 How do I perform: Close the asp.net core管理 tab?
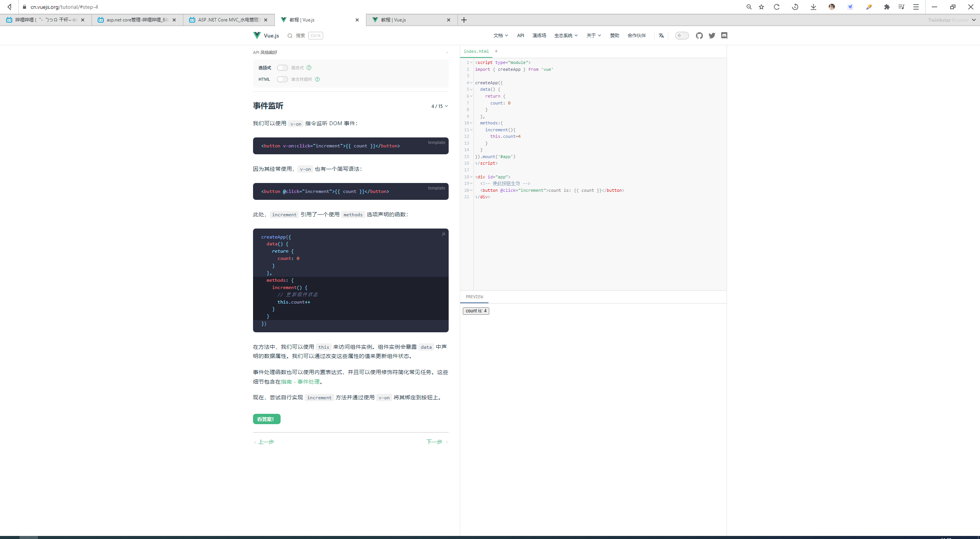pos(174,20)
